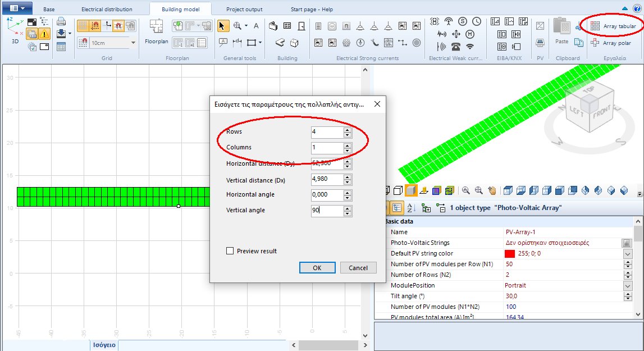Select a ceiling luminaire symbol in Electrical Strong currents
Screen dimensions: 644x351
point(360,26)
